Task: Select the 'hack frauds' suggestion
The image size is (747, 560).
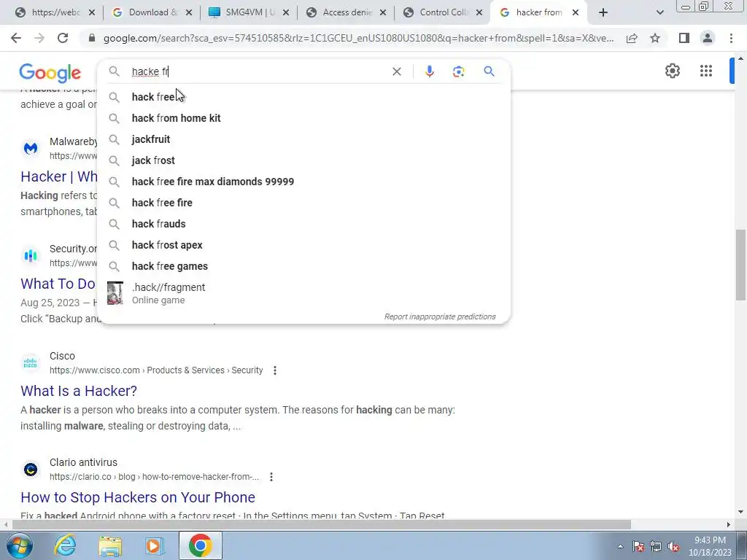Action: pyautogui.click(x=304, y=224)
